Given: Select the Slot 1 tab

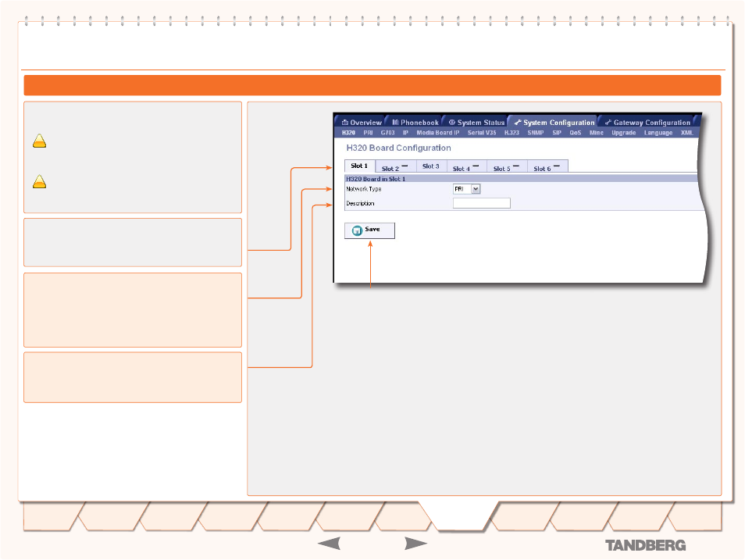Looking at the screenshot, I should [359, 166].
